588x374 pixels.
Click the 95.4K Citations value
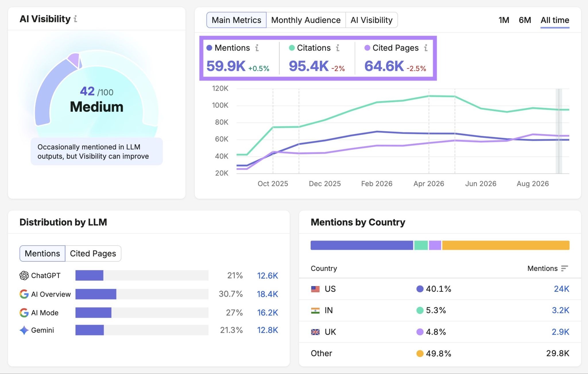[309, 66]
